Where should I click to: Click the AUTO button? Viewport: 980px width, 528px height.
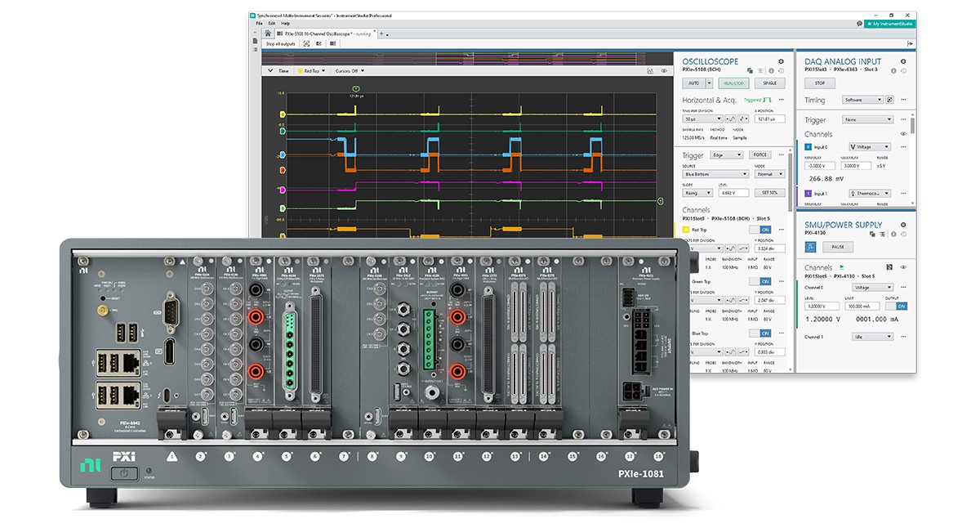tap(694, 83)
